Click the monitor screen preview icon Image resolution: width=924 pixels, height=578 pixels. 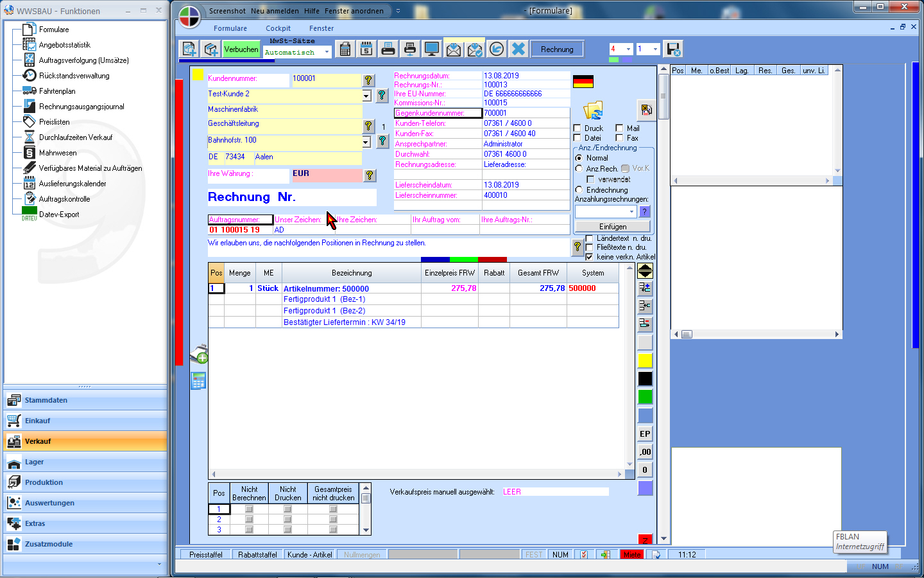pyautogui.click(x=432, y=49)
